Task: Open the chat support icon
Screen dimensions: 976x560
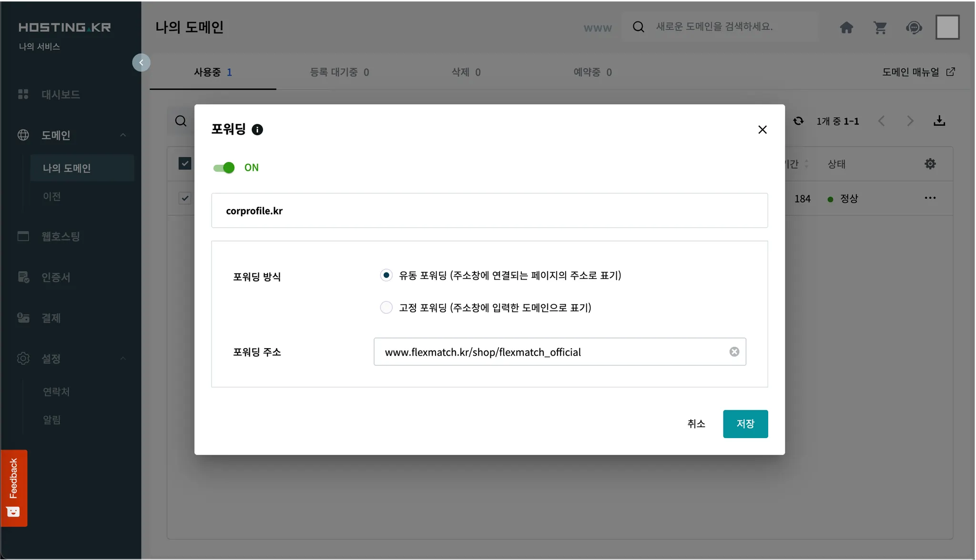Action: pyautogui.click(x=914, y=28)
